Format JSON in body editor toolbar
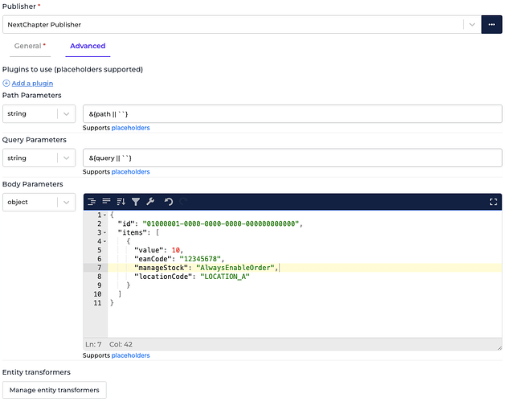Screen dimensions: 532x402 pyautogui.click(x=92, y=202)
